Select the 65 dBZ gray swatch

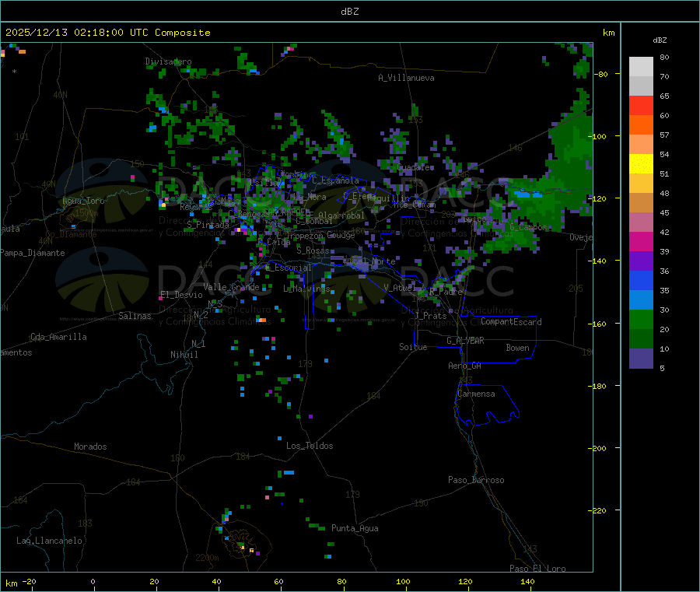coord(641,86)
